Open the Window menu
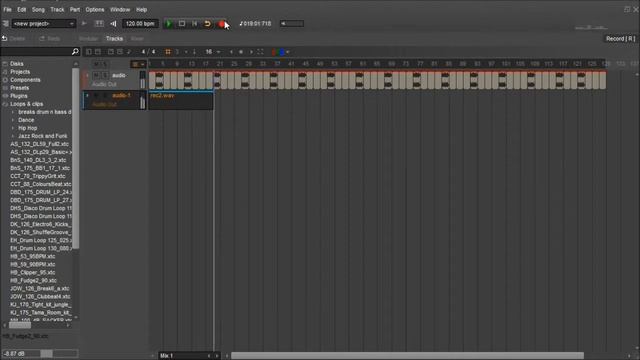This screenshot has width=640, height=360. pyautogui.click(x=120, y=9)
